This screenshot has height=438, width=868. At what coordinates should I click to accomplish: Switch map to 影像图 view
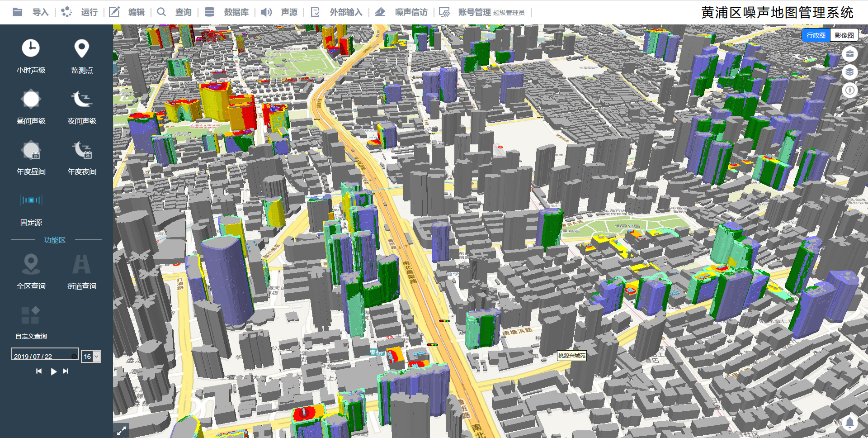click(844, 35)
